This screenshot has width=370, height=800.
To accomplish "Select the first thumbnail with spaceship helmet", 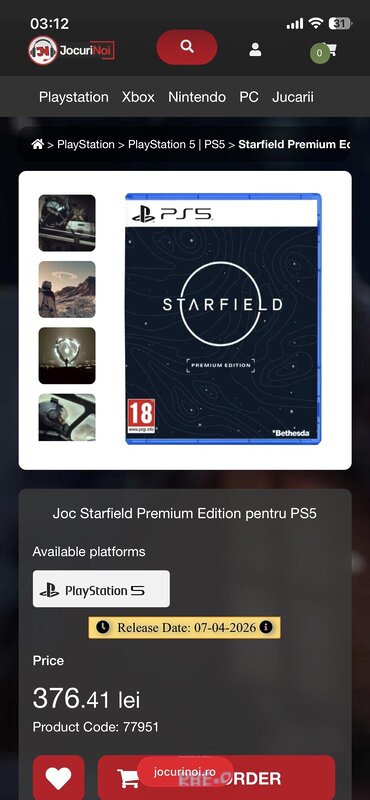I will (x=67, y=223).
